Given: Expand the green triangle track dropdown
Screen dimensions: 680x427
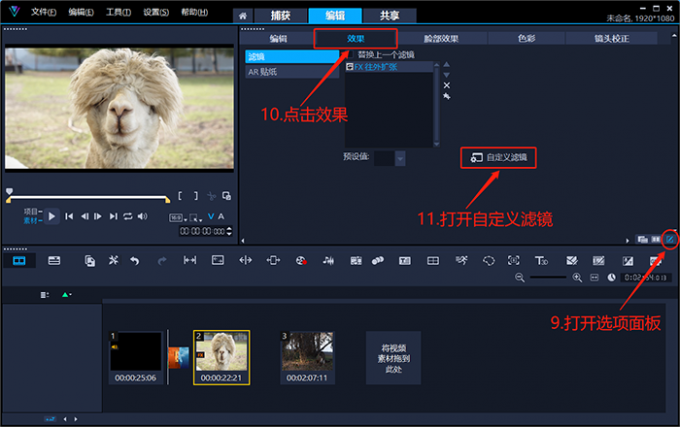Looking at the screenshot, I should click(x=66, y=295).
